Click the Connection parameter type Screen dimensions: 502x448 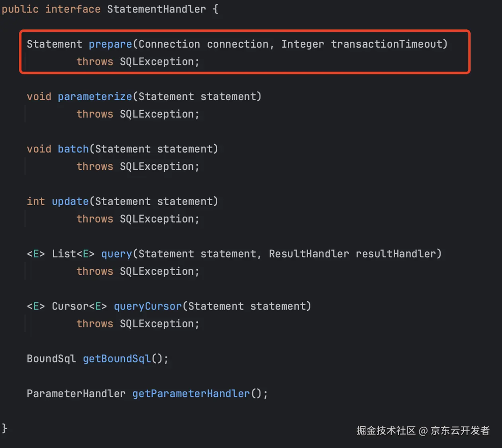point(169,44)
